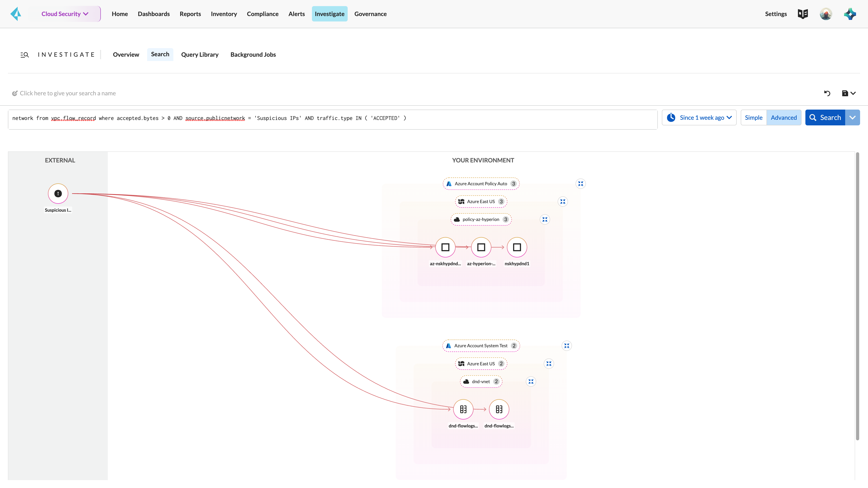Image resolution: width=868 pixels, height=488 pixels.
Task: Click the investigate search filter icon
Action: (25, 54)
